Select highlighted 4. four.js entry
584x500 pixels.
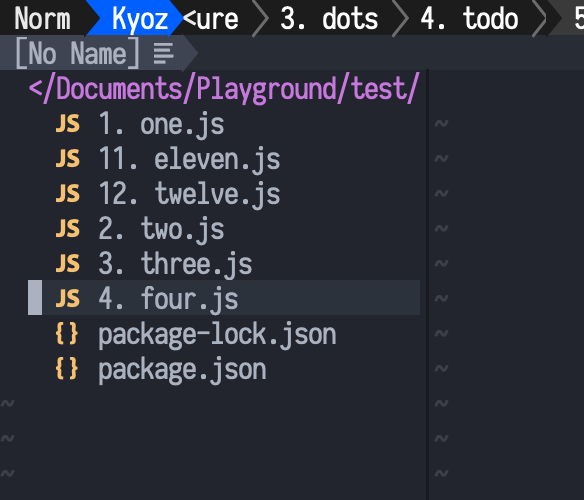point(224,298)
